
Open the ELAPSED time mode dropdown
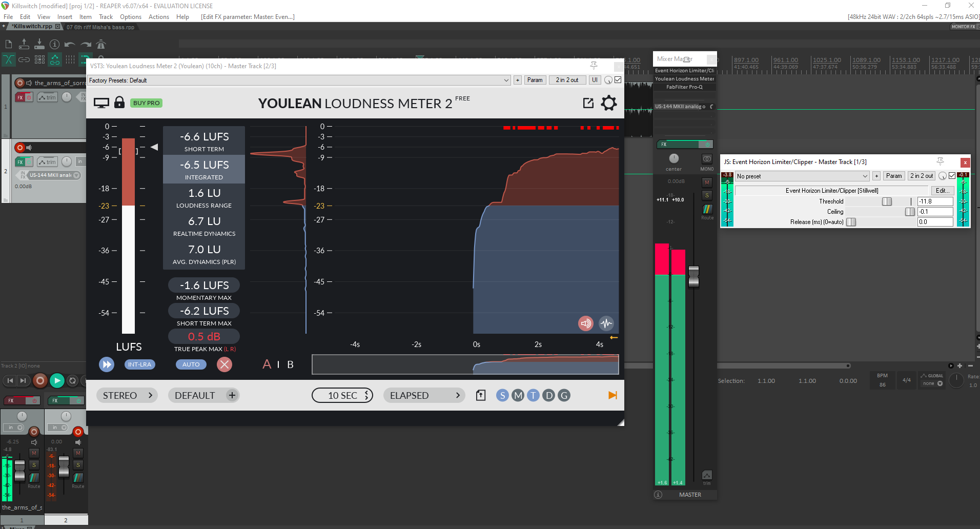(424, 395)
